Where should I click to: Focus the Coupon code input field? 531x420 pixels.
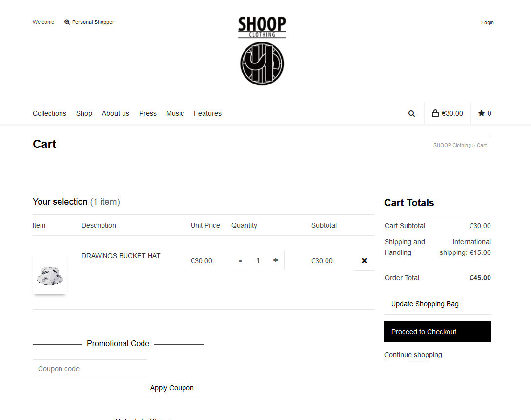pyautogui.click(x=90, y=369)
